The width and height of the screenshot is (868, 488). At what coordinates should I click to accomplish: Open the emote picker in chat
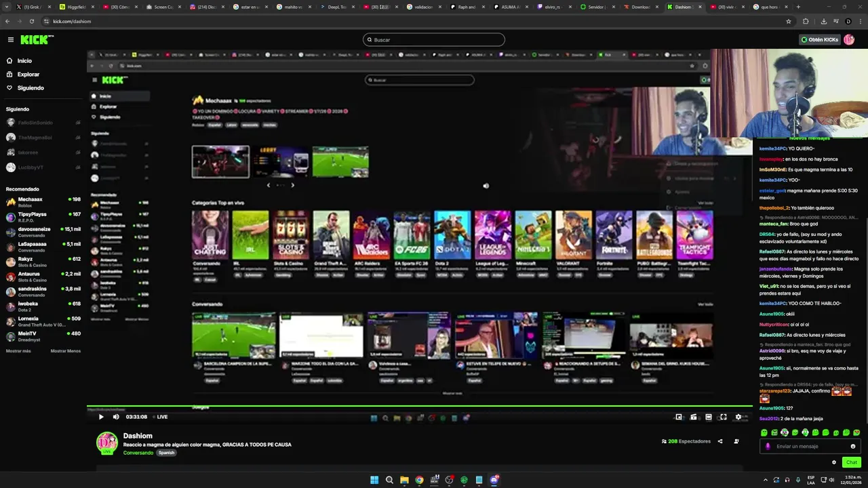point(853,447)
